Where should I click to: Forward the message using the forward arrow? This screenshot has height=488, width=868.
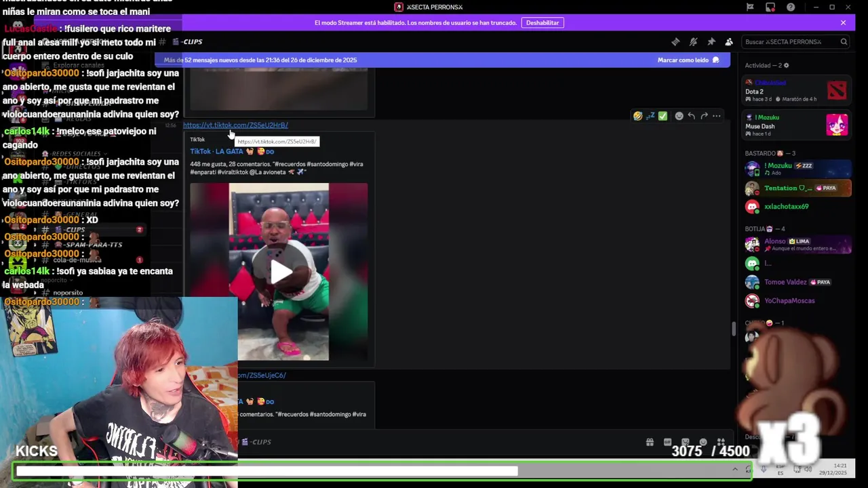click(704, 116)
